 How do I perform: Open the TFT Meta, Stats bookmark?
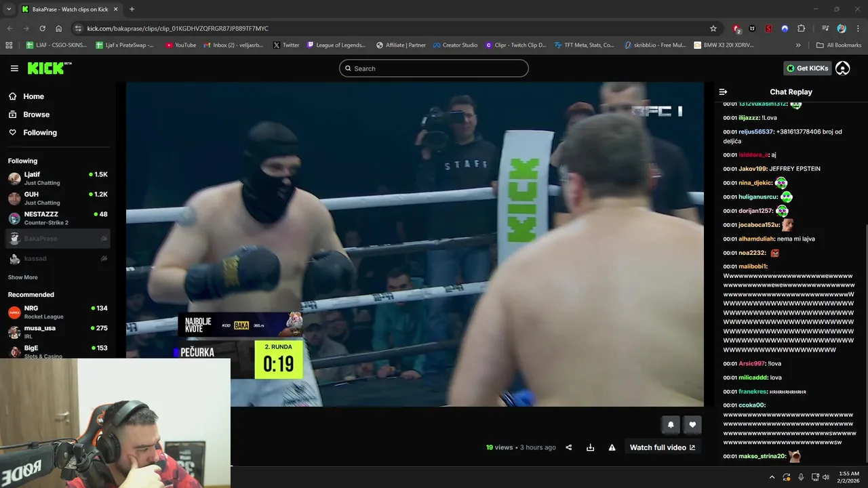(584, 45)
